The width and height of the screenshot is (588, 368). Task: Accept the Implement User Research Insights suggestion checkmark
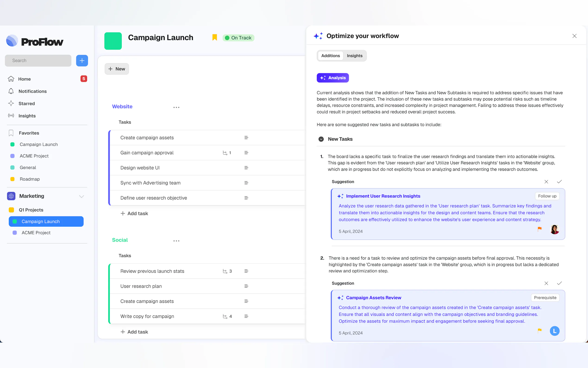(x=559, y=181)
